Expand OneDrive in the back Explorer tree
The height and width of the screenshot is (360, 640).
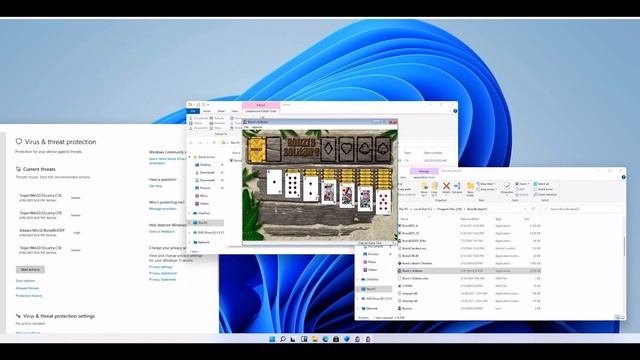(x=190, y=213)
